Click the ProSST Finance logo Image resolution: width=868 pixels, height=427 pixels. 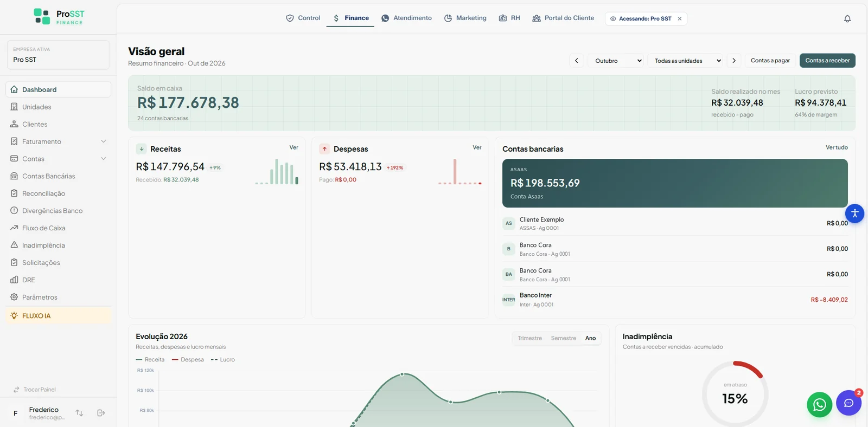(59, 17)
